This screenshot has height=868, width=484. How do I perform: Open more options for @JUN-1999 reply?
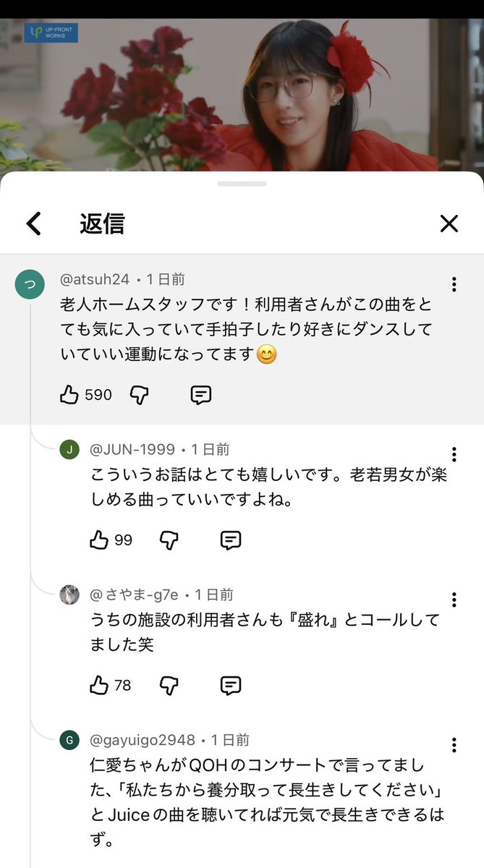(454, 454)
